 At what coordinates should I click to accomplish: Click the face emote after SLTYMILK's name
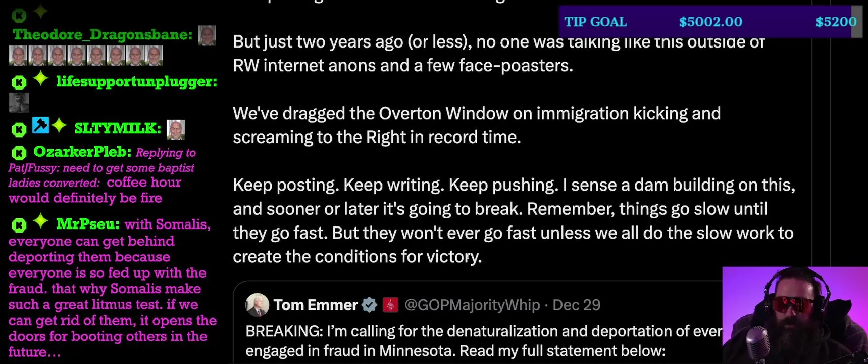[x=176, y=130]
